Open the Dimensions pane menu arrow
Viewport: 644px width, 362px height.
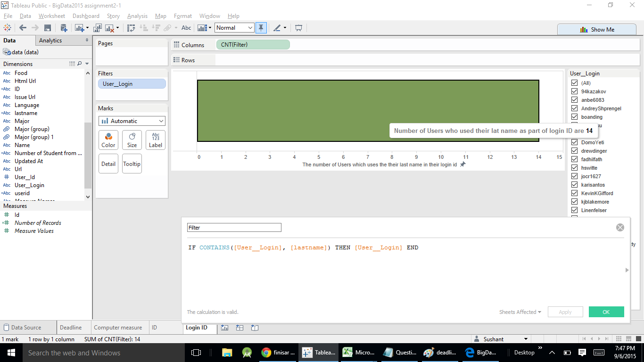[x=87, y=64]
